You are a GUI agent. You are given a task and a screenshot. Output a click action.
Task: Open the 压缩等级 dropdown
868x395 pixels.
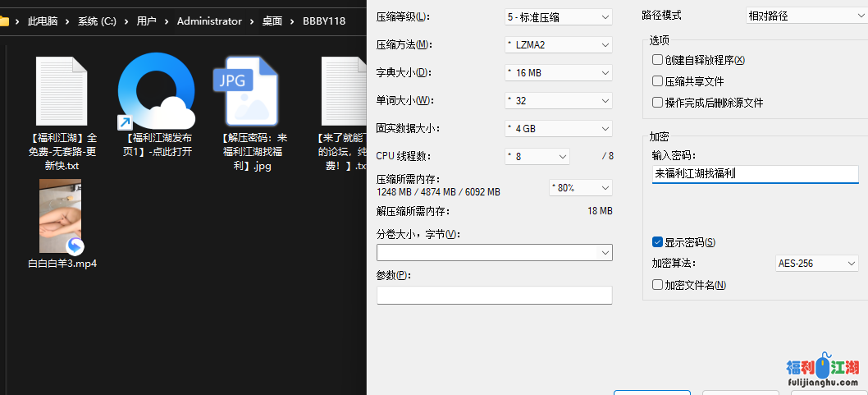(x=558, y=16)
